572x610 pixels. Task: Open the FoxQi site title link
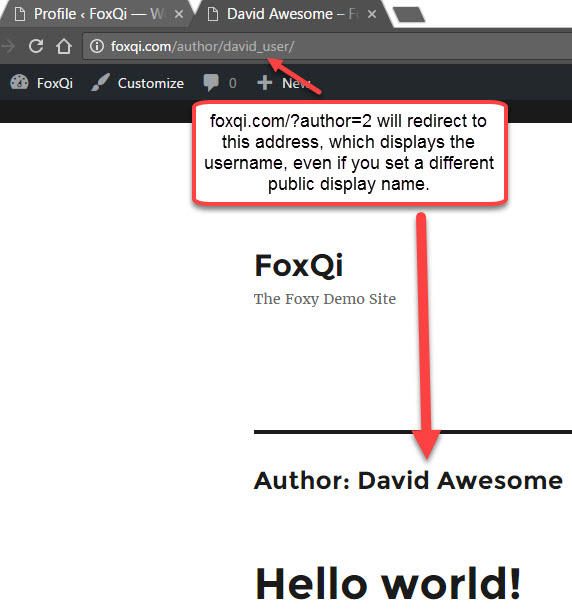299,265
